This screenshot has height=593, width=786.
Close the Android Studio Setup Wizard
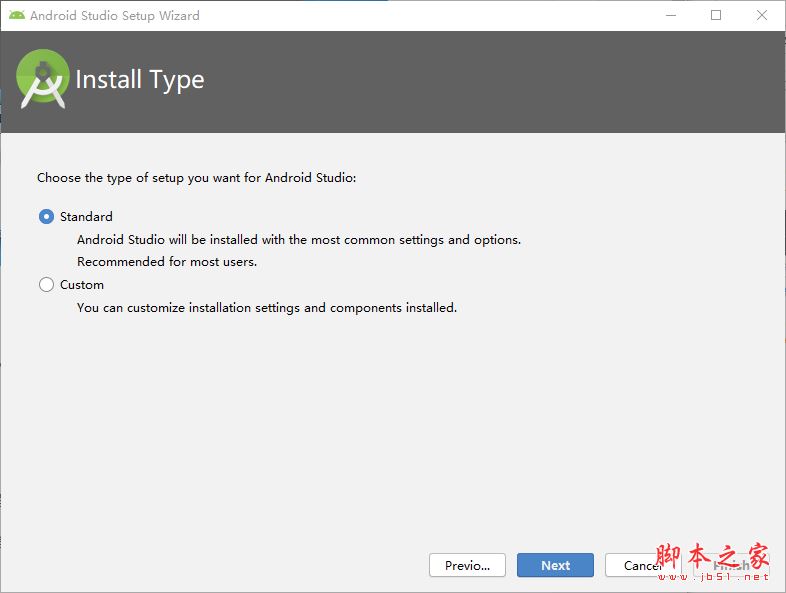tap(761, 16)
